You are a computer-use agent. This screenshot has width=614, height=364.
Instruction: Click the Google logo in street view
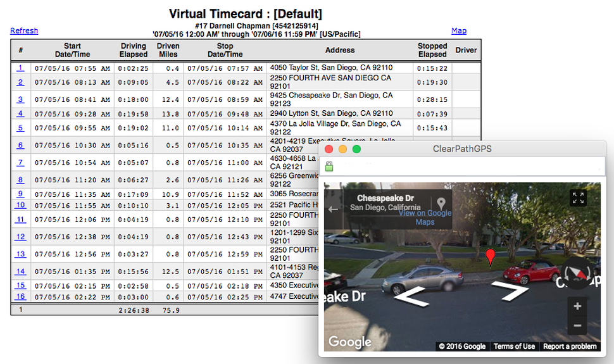click(x=349, y=342)
